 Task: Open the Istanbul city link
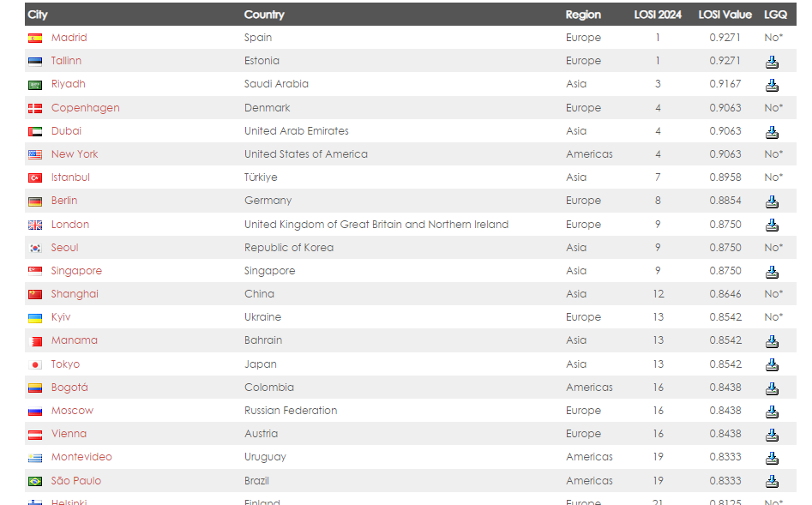[70, 177]
